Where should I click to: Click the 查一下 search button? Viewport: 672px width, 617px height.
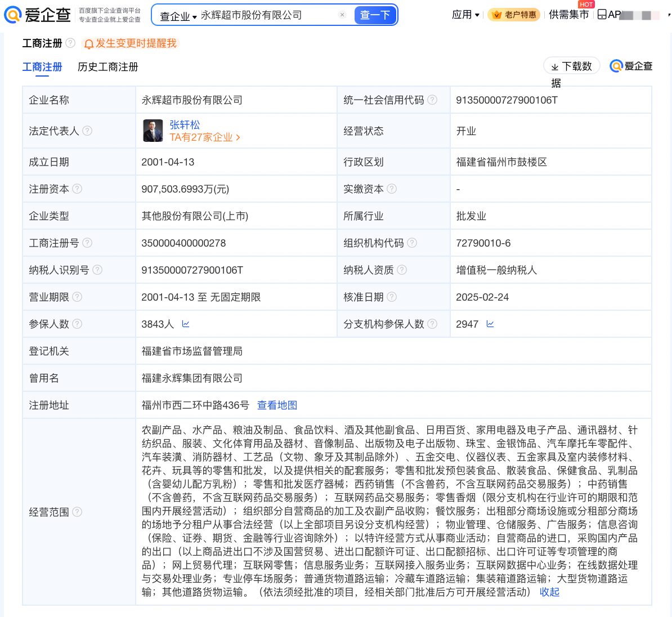375,15
